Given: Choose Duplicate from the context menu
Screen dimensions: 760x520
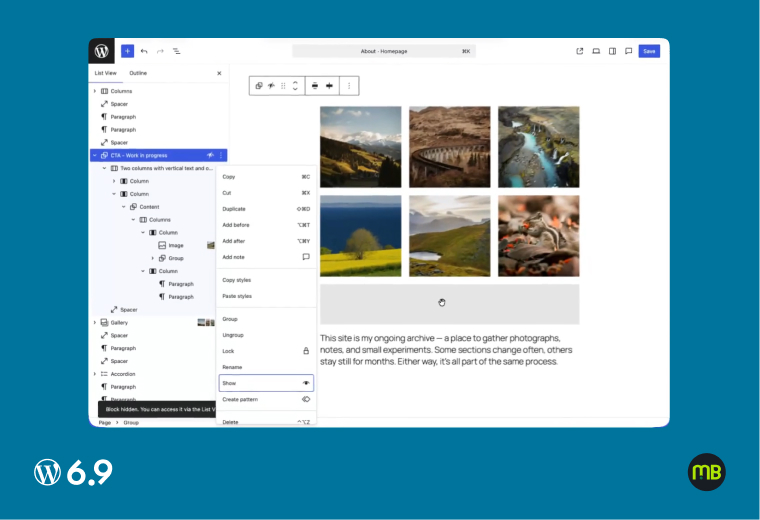Looking at the screenshot, I should click(x=266, y=209).
